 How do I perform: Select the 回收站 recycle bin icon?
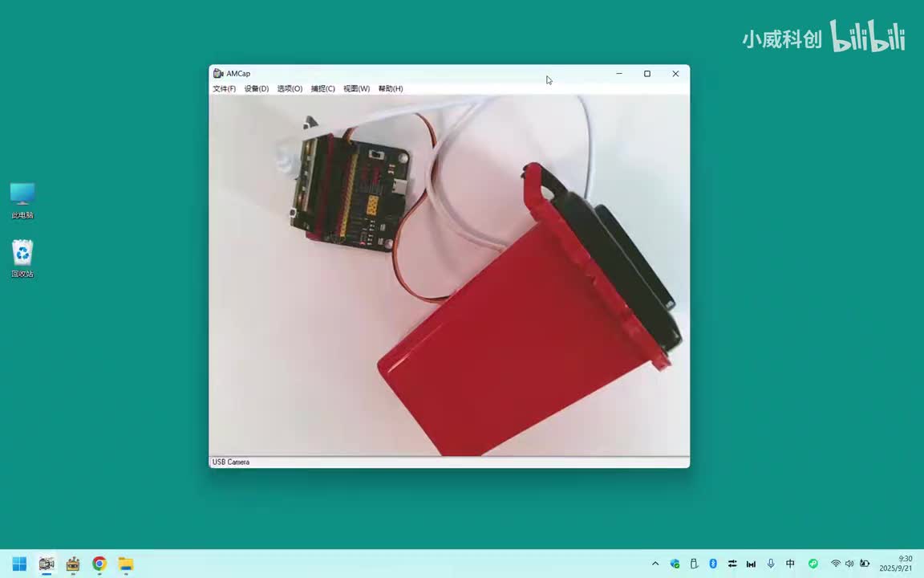click(x=22, y=258)
